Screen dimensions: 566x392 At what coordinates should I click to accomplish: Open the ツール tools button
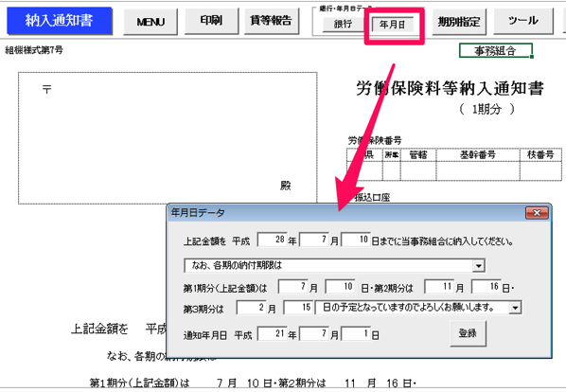[523, 21]
